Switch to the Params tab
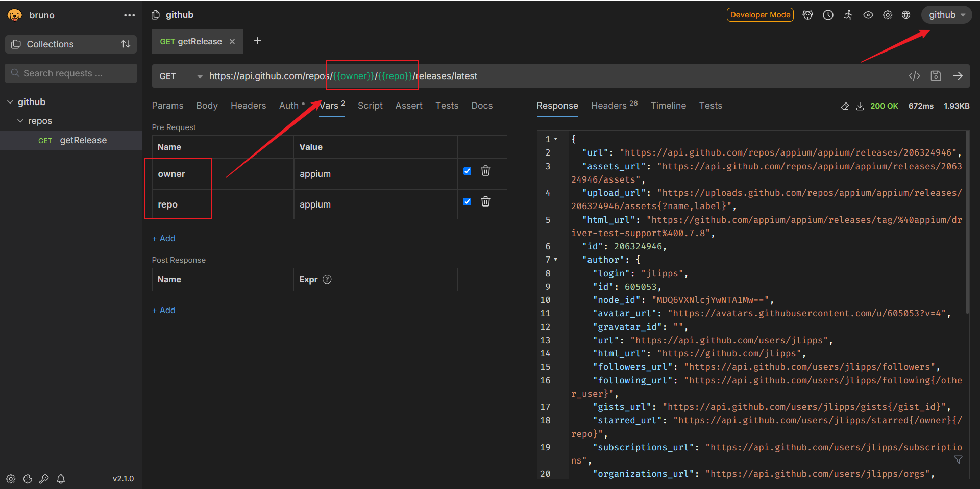 point(167,106)
